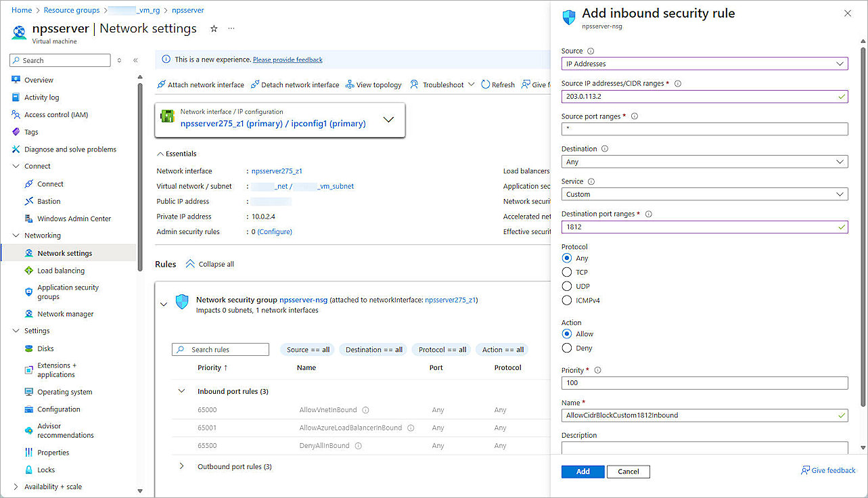Navigate to Resource groups breadcrumb
Screen dimensions: 868x498
click(72, 9)
